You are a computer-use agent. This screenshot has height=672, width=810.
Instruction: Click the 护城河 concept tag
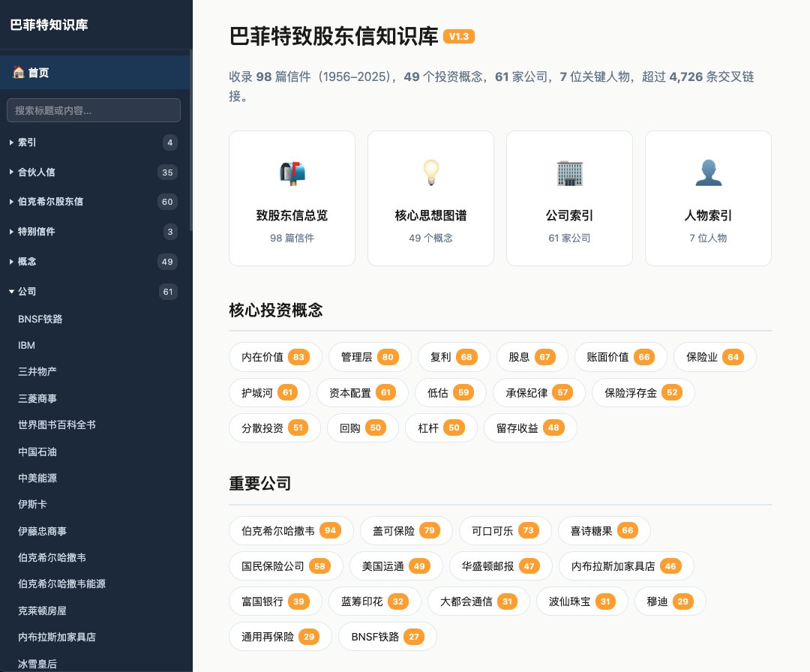click(270, 392)
